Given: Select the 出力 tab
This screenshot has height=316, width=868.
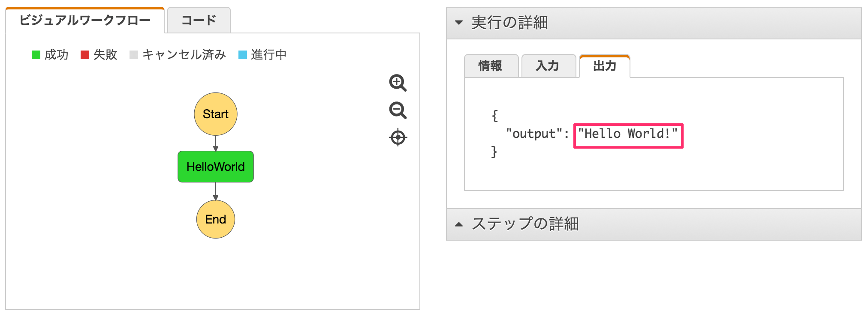Looking at the screenshot, I should pyautogui.click(x=605, y=66).
